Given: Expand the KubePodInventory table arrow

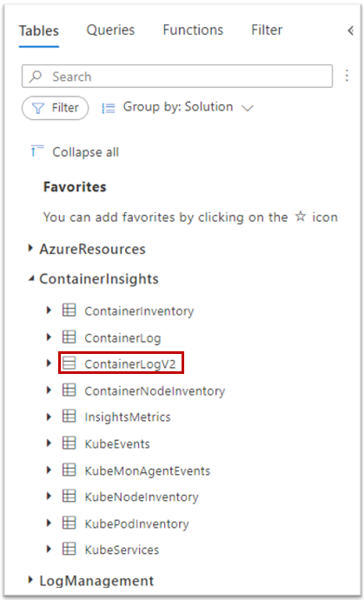Looking at the screenshot, I should pos(49,523).
